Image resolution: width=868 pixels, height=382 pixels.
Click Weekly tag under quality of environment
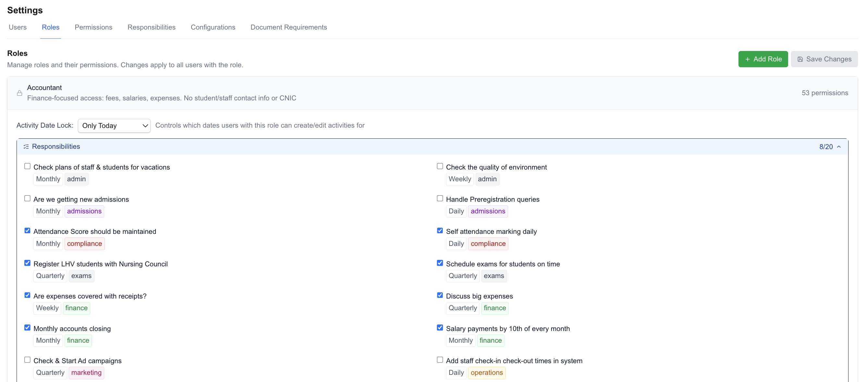(x=460, y=179)
